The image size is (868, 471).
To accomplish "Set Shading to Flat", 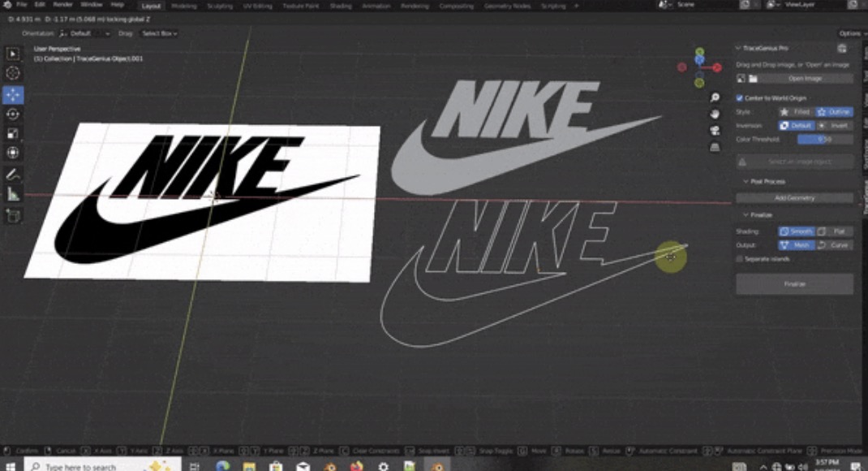I will click(x=834, y=231).
